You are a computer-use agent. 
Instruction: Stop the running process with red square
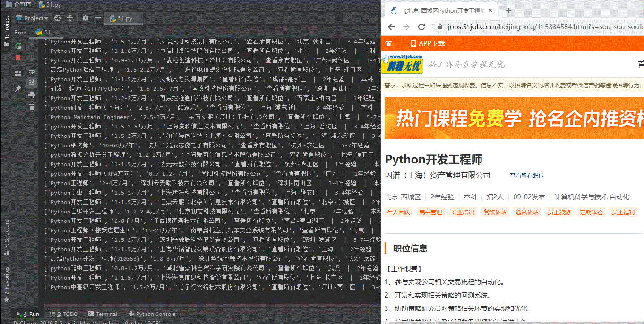pos(18,58)
